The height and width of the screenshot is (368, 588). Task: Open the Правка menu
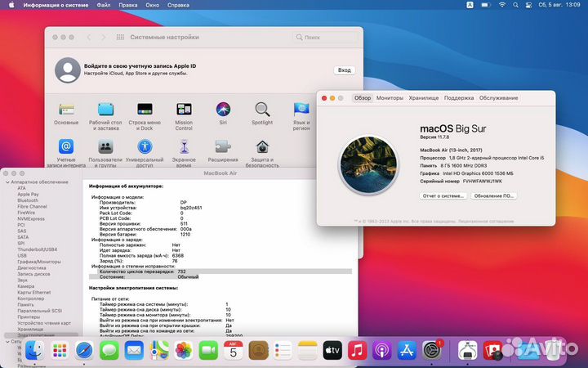click(128, 5)
